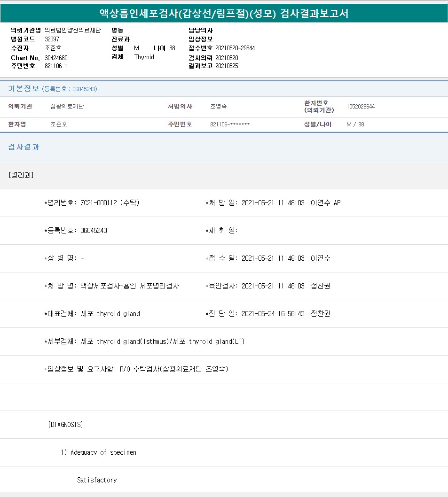Select Chart No. value 30424680
Image resolution: width=448 pixels, height=497 pixels.
pyautogui.click(x=56, y=58)
